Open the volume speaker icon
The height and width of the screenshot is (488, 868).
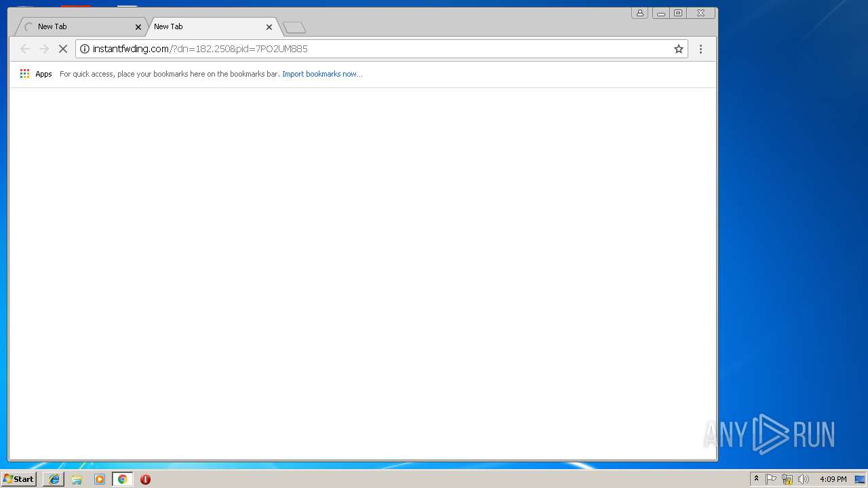tap(804, 479)
